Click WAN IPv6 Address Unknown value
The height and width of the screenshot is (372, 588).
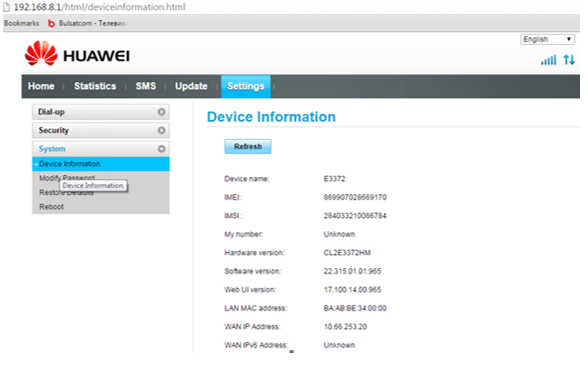coord(339,345)
